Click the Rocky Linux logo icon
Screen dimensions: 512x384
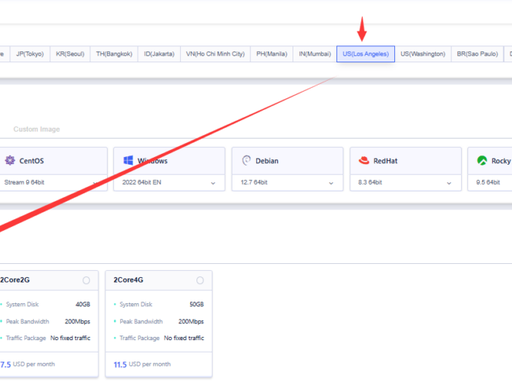(482, 161)
